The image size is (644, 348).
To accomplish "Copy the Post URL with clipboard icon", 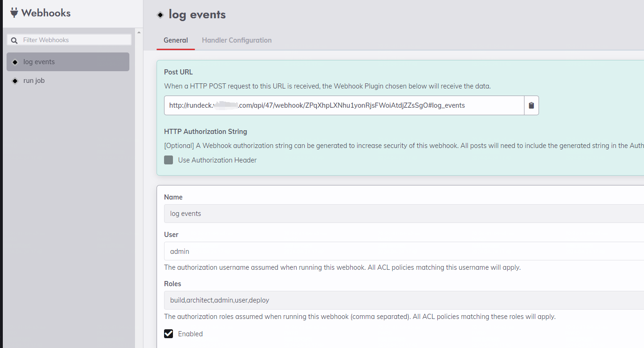I will click(531, 105).
